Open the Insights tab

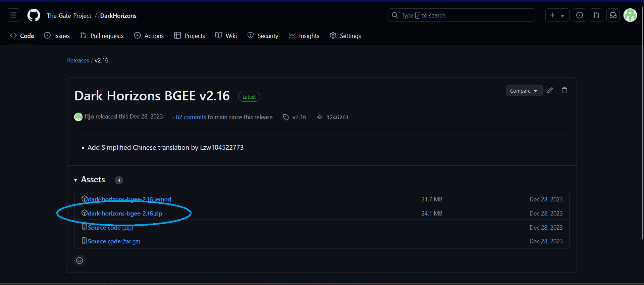click(304, 36)
